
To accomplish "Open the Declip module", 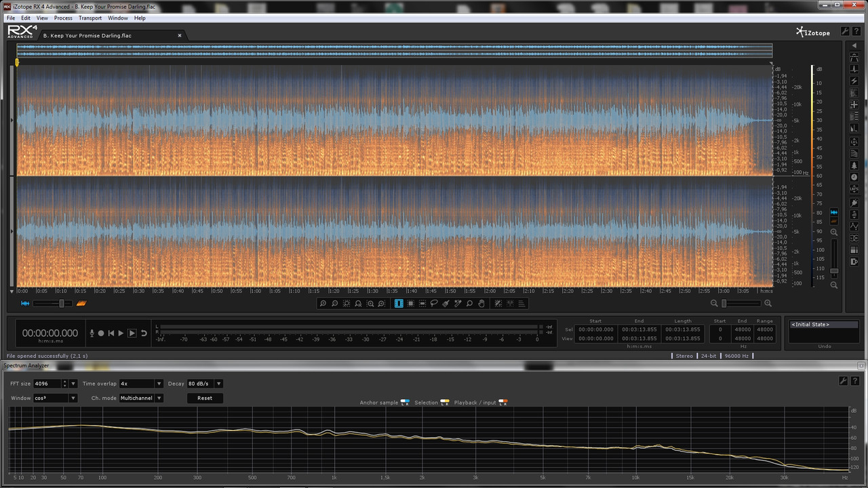I will click(x=854, y=57).
